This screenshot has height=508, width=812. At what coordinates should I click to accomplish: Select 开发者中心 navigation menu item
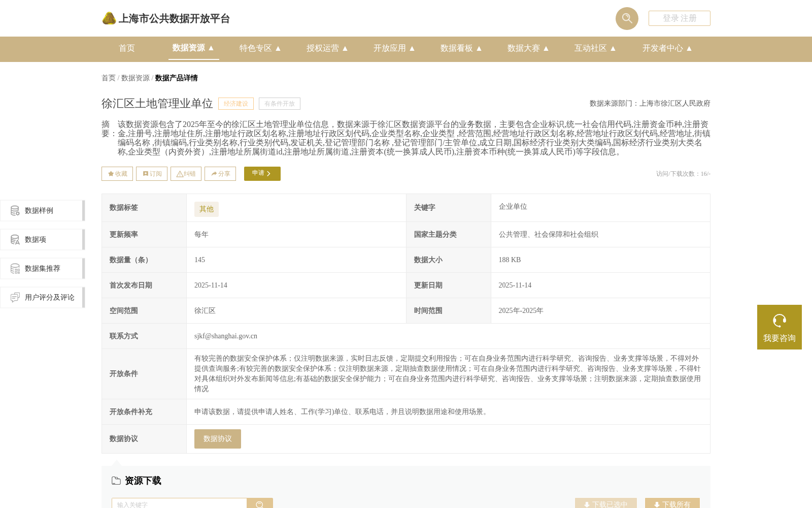[x=663, y=48]
